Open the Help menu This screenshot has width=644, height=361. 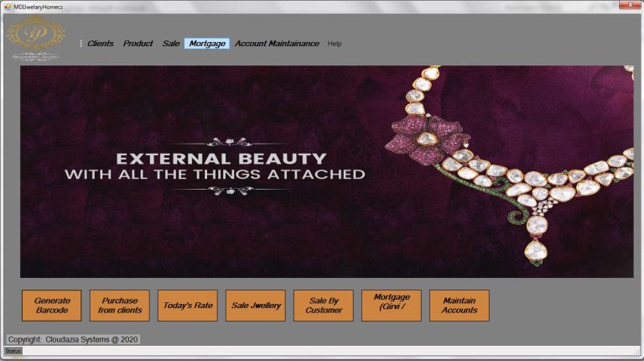tap(335, 44)
